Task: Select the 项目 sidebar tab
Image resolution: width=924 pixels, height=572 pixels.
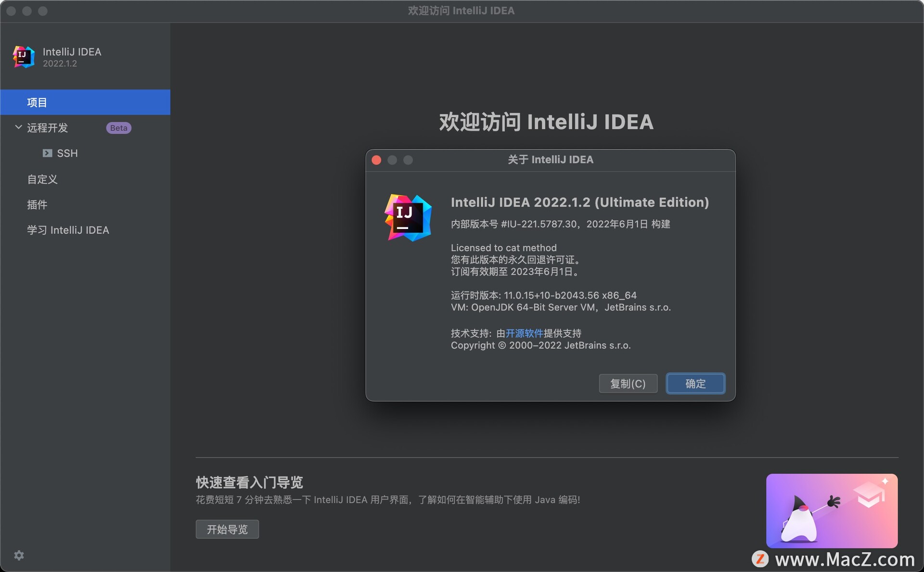Action: pyautogui.click(x=85, y=102)
